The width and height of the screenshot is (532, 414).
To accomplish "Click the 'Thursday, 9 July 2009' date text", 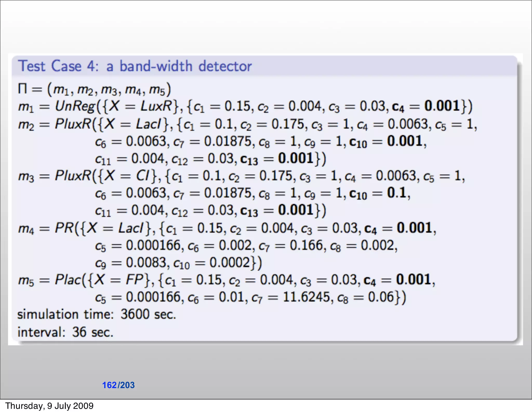I will click(49, 406).
